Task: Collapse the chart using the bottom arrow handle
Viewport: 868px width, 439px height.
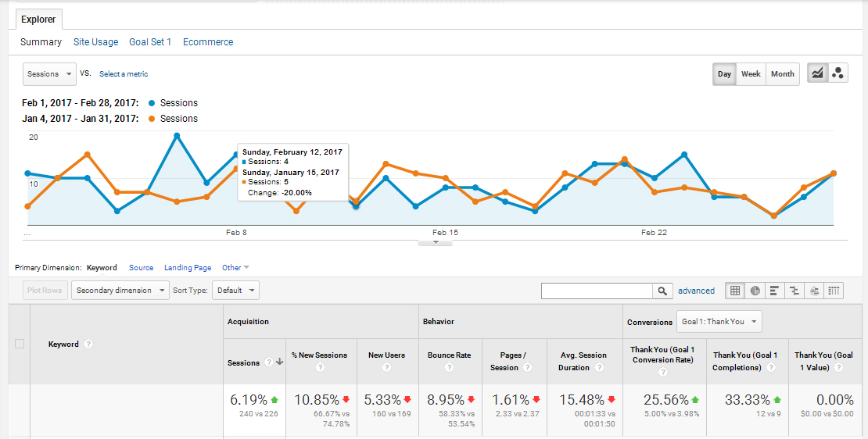Action: tap(436, 242)
